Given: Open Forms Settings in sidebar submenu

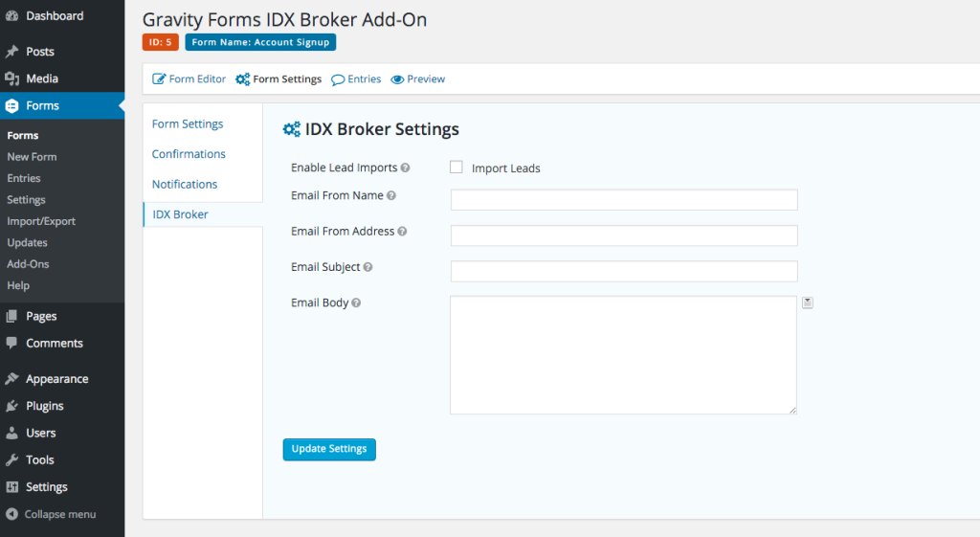Looking at the screenshot, I should tap(26, 200).
